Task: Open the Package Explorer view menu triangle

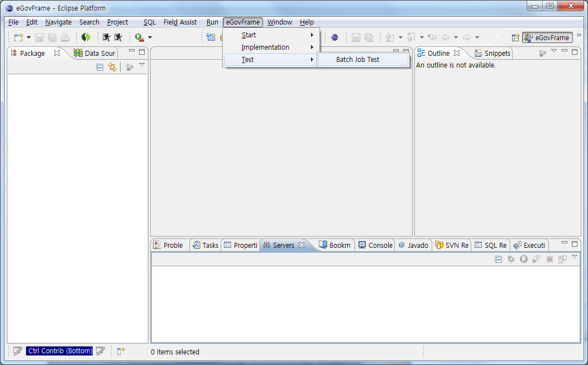Action: [142, 65]
